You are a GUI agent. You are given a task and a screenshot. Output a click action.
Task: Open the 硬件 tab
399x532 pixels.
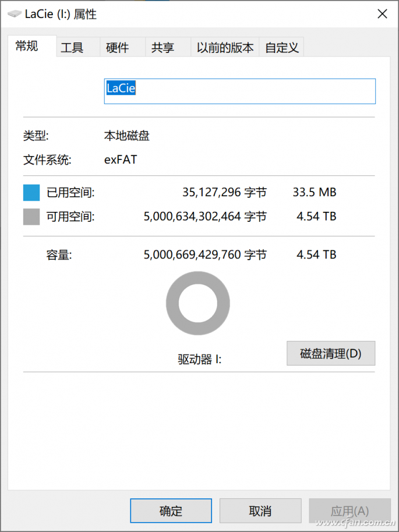[122, 47]
